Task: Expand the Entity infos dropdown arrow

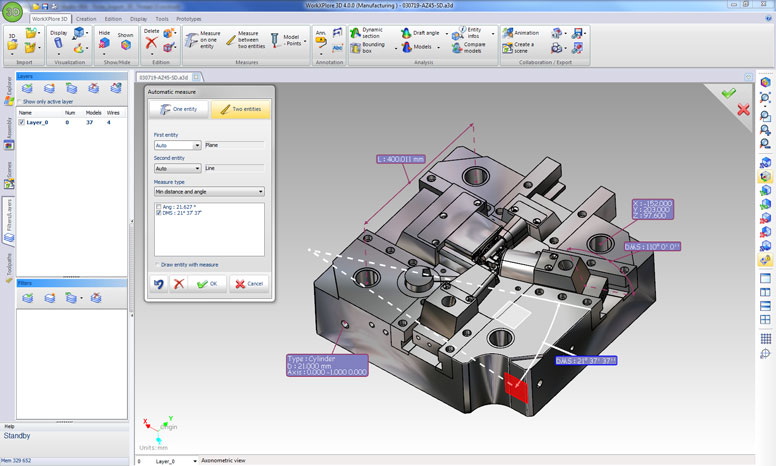Action: click(493, 34)
